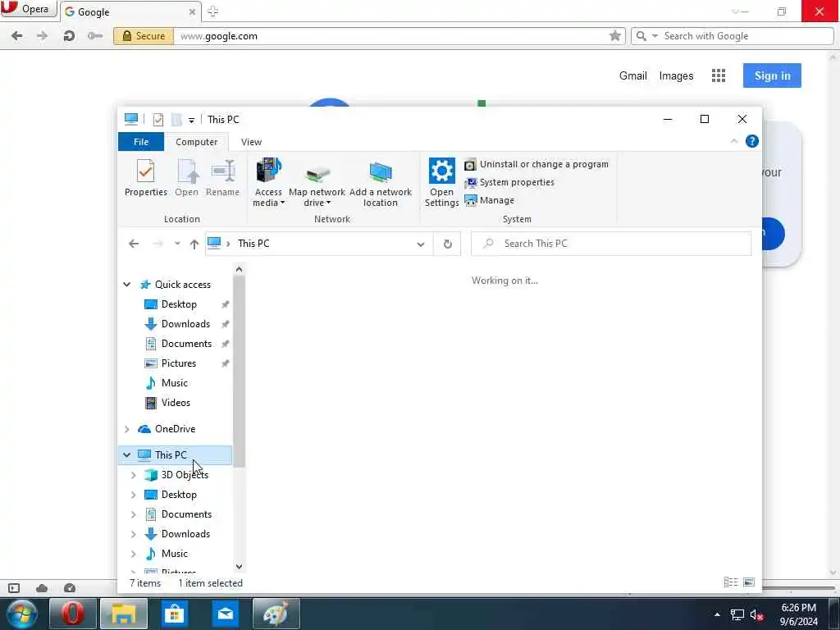
Task: Select Documents under Quick access
Action: click(x=186, y=344)
